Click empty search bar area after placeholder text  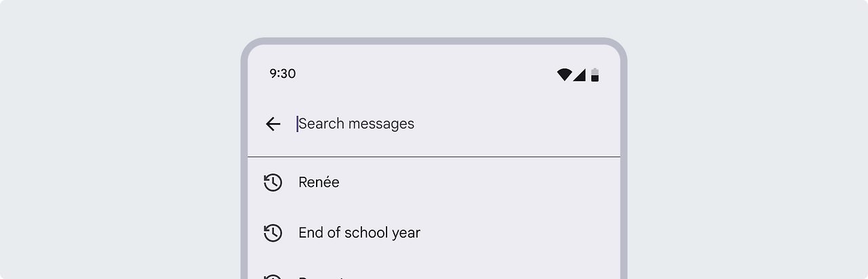pos(515,124)
